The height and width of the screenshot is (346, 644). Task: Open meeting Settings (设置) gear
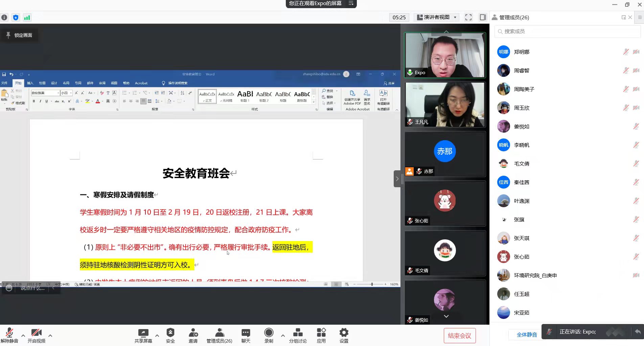click(x=344, y=335)
